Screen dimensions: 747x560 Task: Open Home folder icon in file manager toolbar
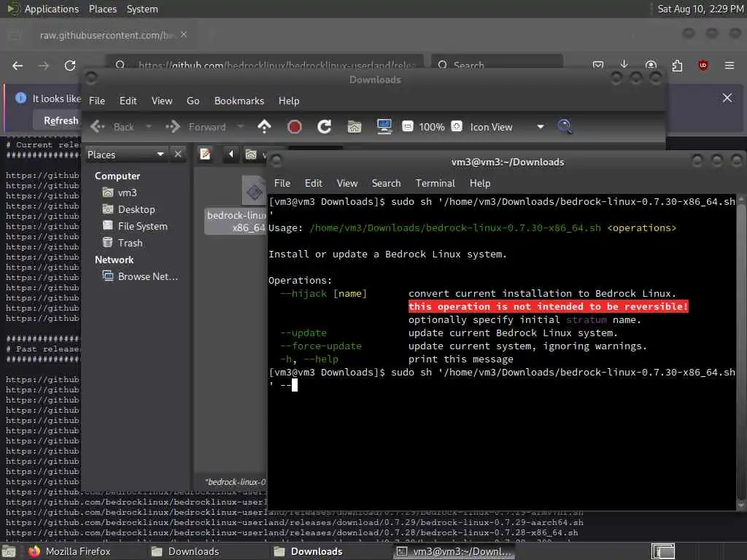click(x=355, y=127)
